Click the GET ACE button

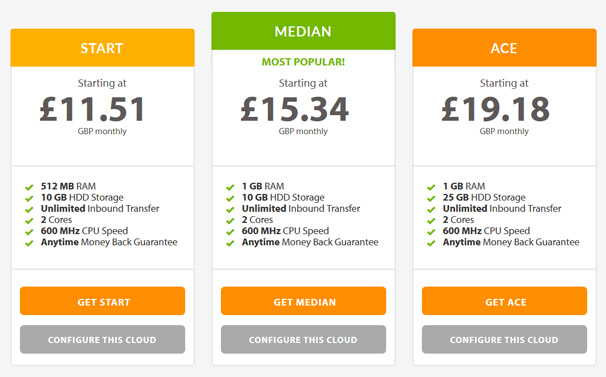pos(504,301)
